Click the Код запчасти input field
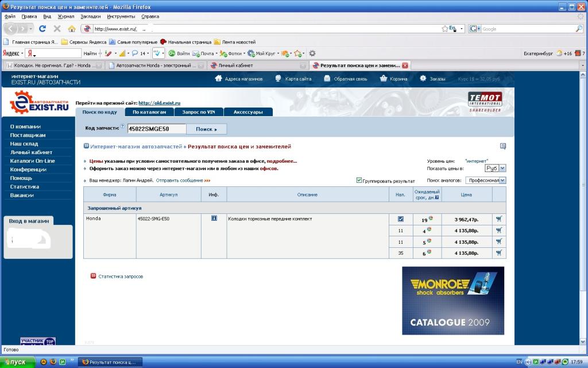588x368 pixels. point(157,129)
